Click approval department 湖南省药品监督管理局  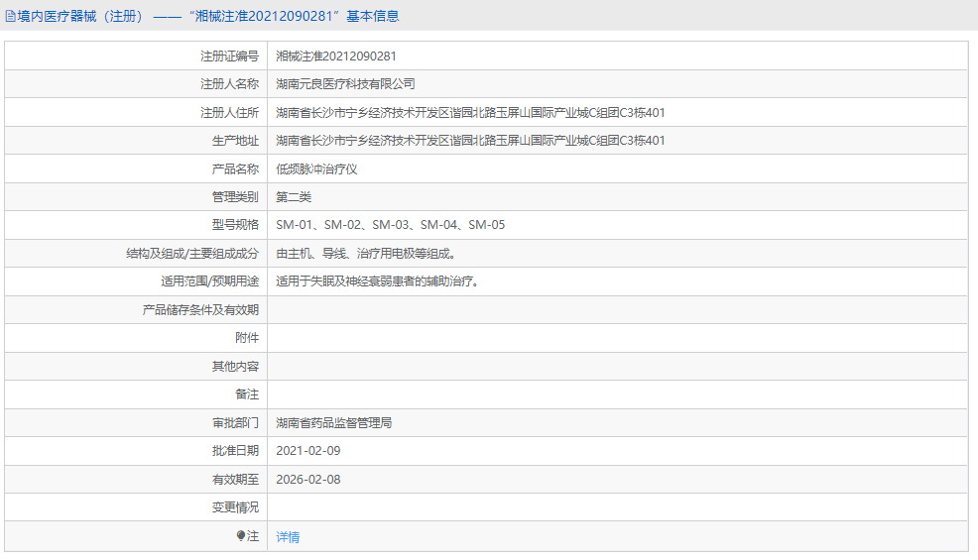click(x=333, y=423)
